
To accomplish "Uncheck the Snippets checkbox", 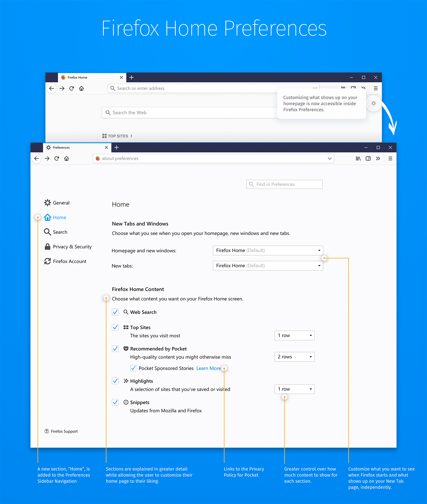I will [115, 402].
